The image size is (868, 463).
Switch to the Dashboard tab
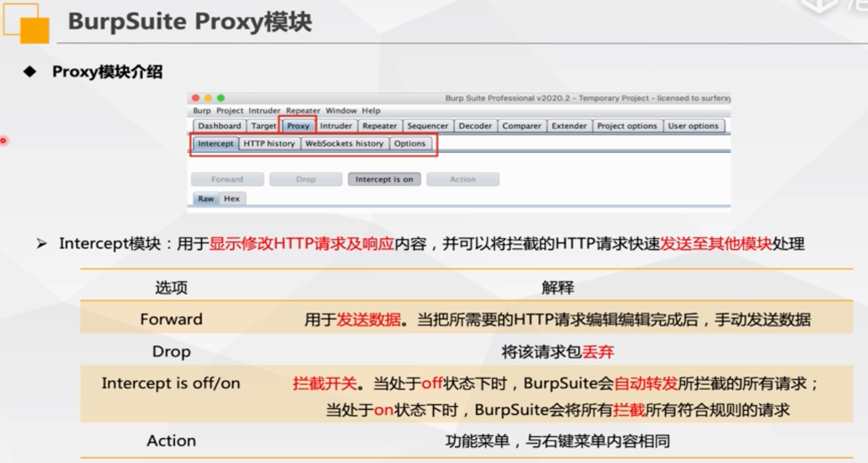(220, 126)
